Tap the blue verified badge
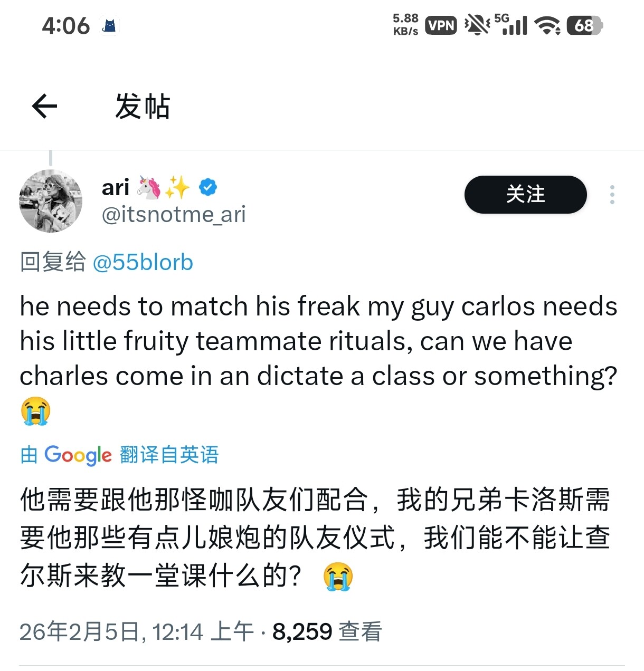The image size is (644, 671). [207, 187]
